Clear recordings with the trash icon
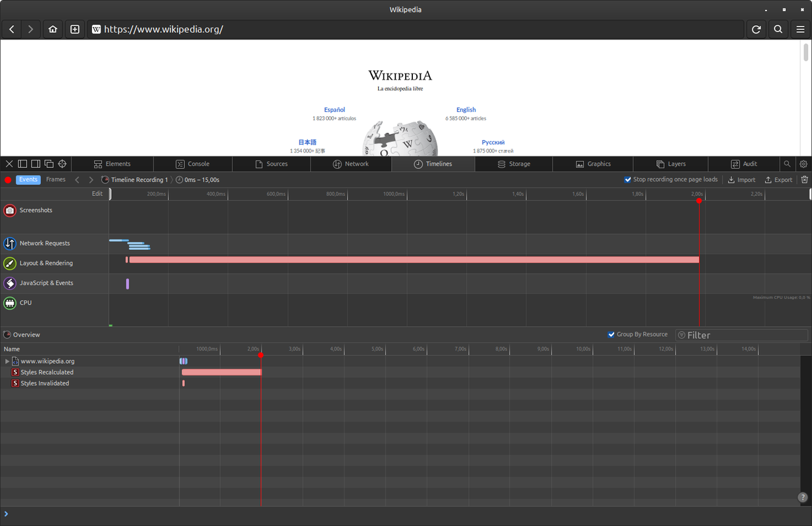This screenshot has height=526, width=812. [x=804, y=179]
